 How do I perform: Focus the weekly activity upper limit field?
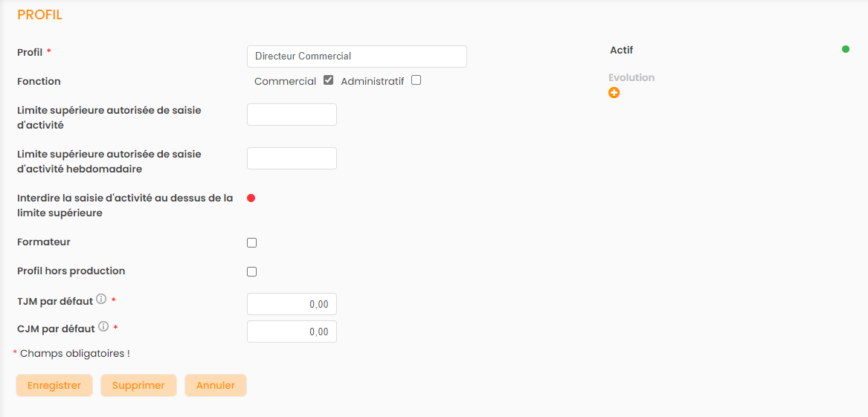coord(292,158)
